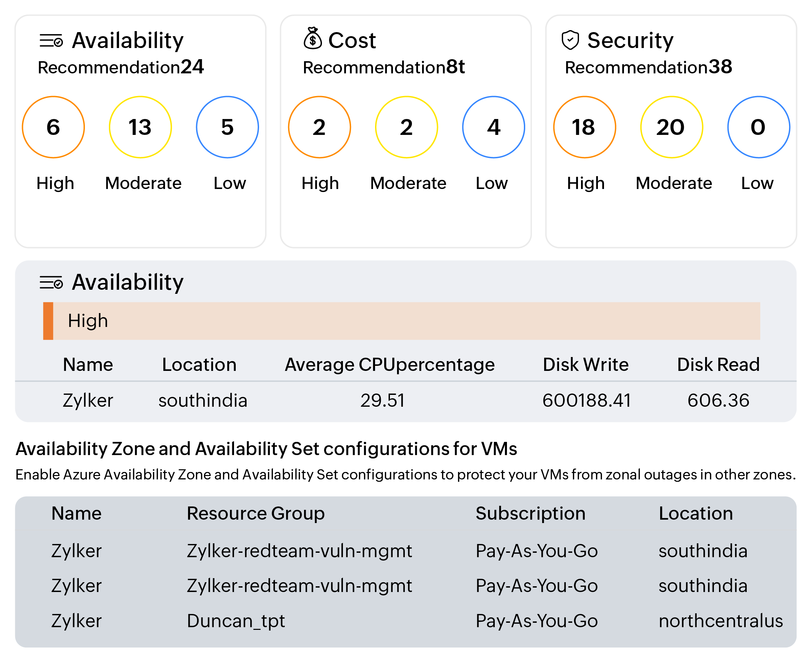Viewport: 812px width, 663px height.
Task: Open Security Moderate count 20 circle
Action: pyautogui.click(x=672, y=127)
